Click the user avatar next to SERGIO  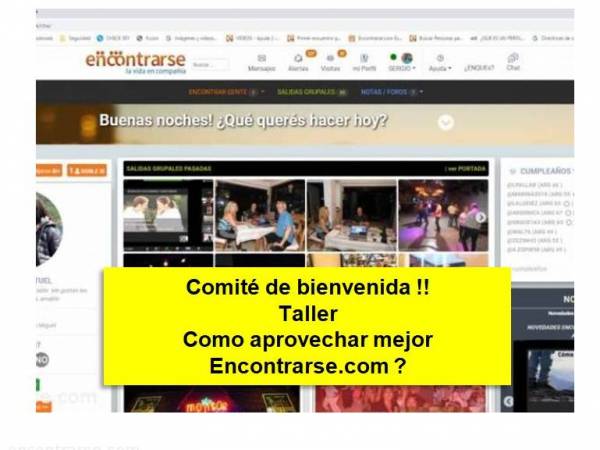[x=407, y=58]
